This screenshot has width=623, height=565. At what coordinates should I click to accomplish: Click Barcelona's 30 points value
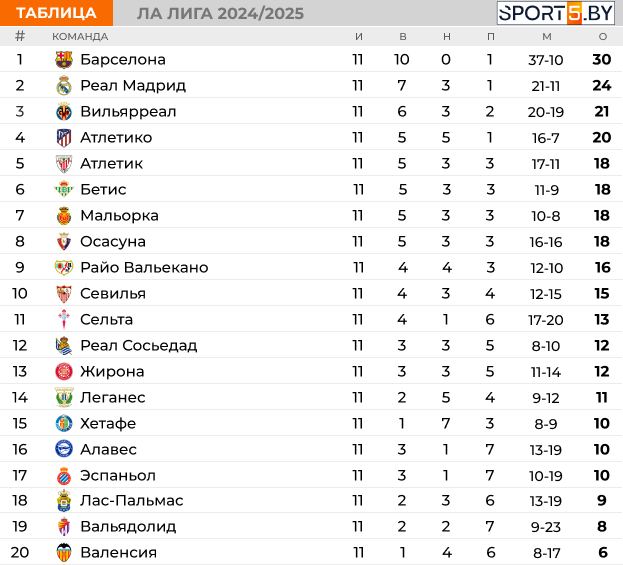601,60
